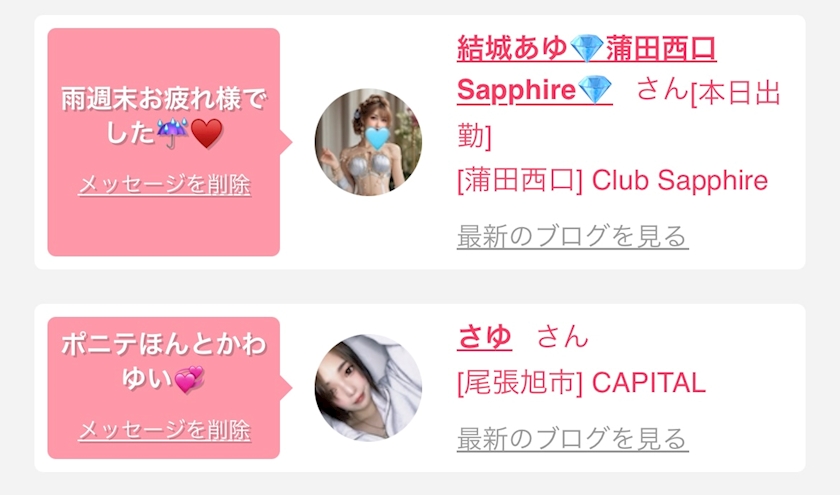This screenshot has width=840, height=495.
Task: Select the 雨週末お疲れ様でした message bubble
Action: [x=164, y=142]
